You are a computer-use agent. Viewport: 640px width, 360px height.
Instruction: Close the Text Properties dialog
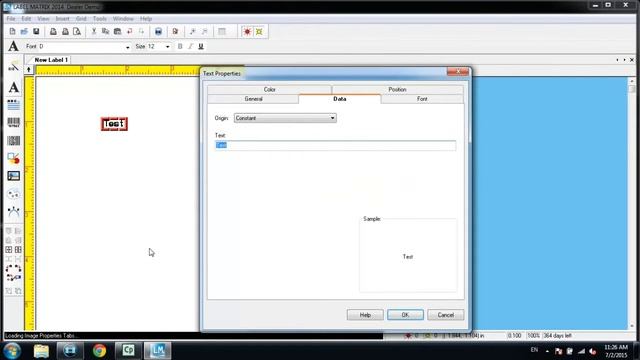[x=458, y=71]
